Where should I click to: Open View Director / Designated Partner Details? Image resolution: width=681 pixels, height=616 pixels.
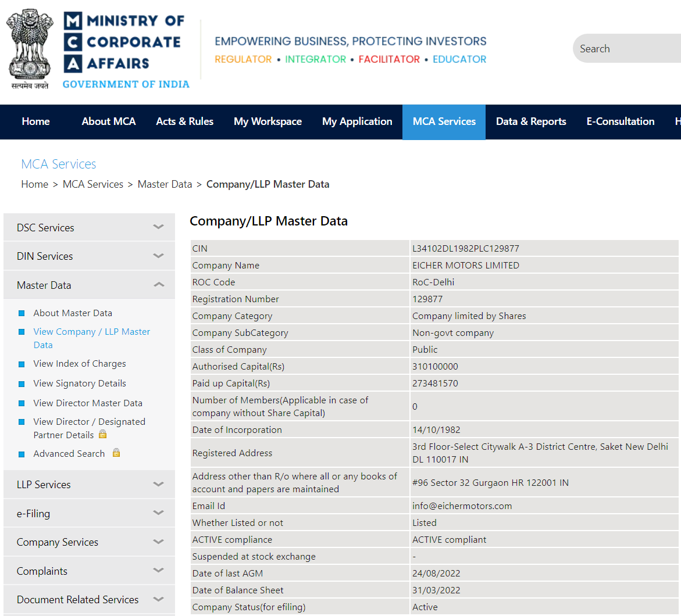click(89, 428)
